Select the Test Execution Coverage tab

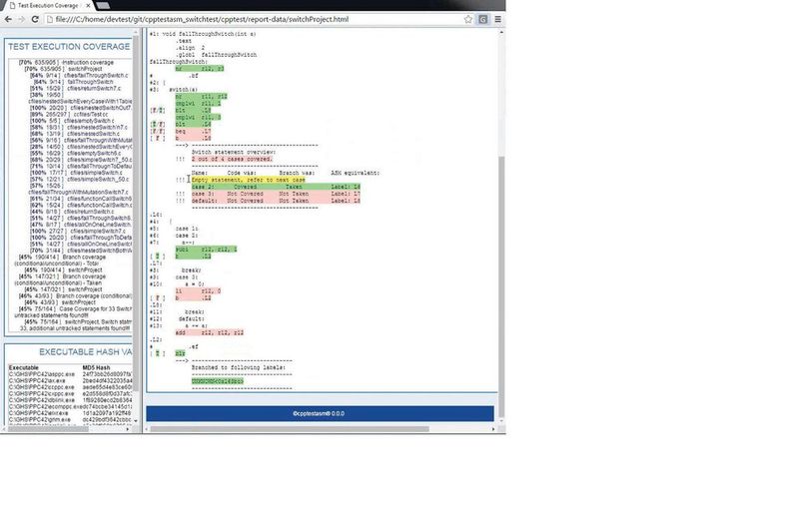tap(48, 6)
